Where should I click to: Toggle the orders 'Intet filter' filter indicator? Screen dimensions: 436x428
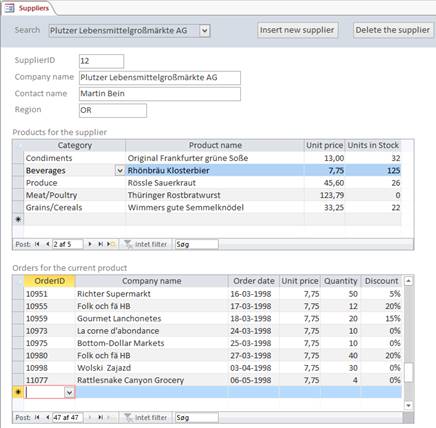coord(146,417)
